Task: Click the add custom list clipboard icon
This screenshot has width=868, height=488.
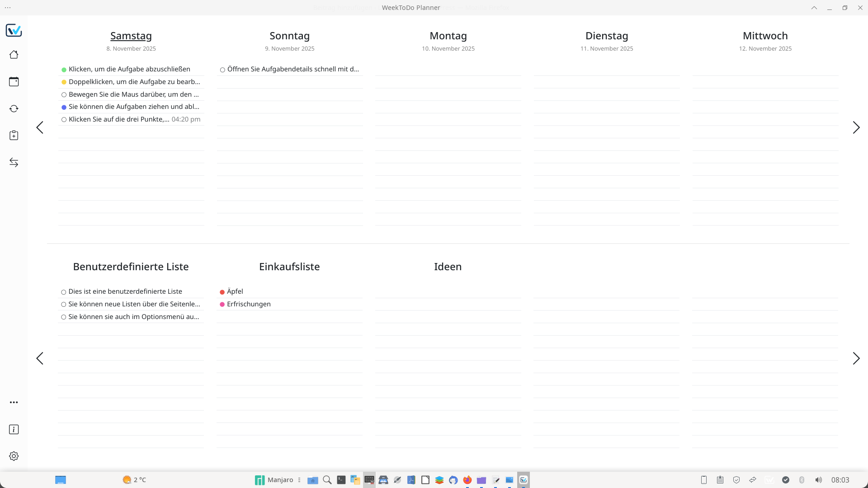Action: pos(14,136)
